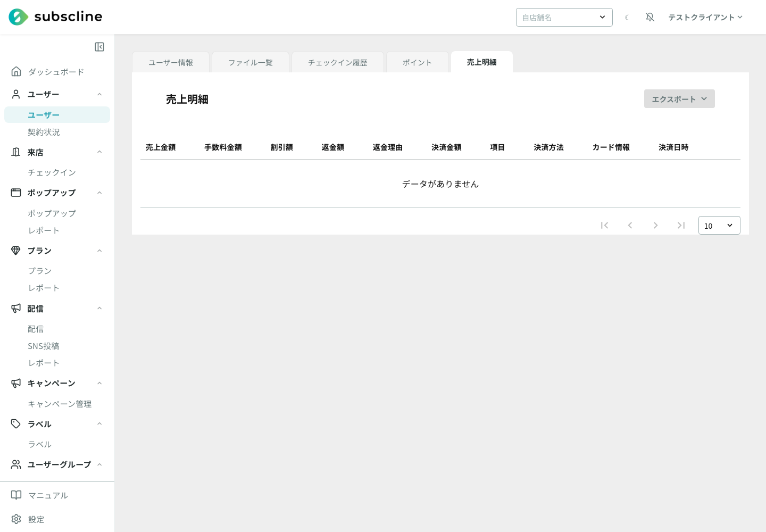This screenshot has width=766, height=532.
Task: Open the rows-per-page 10 dropdown
Action: pyautogui.click(x=719, y=226)
